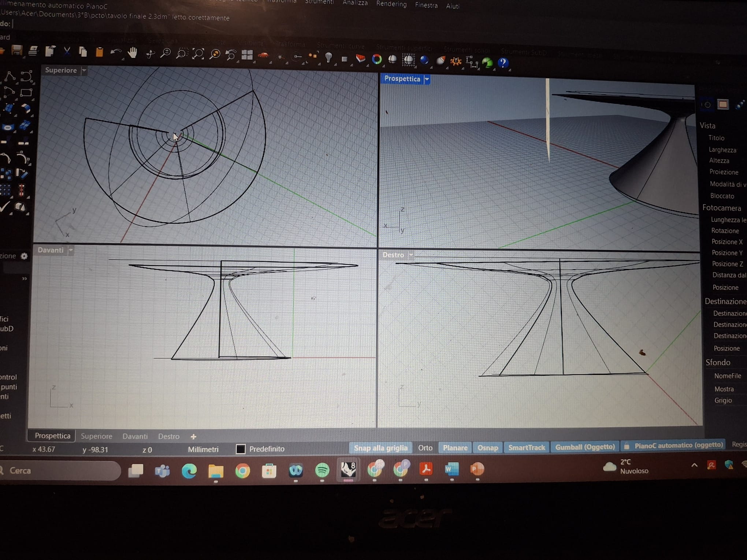747x560 pixels.
Task: Open Spotify from the taskbar
Action: click(322, 470)
